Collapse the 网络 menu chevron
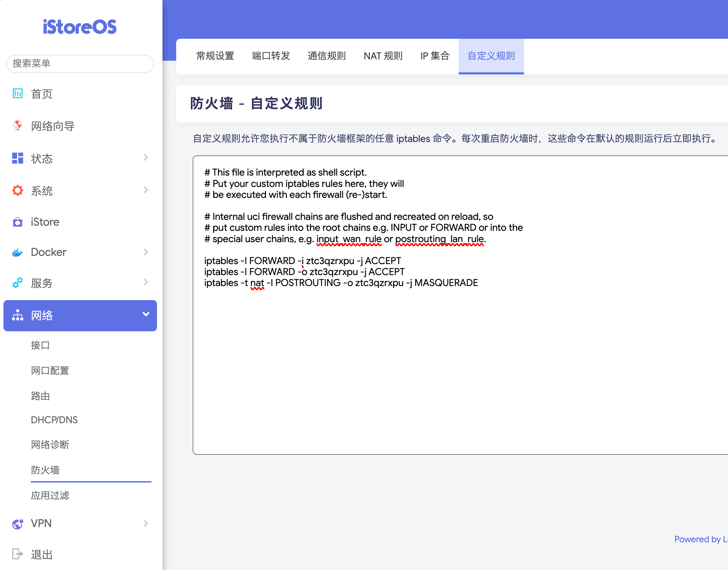 point(146,314)
